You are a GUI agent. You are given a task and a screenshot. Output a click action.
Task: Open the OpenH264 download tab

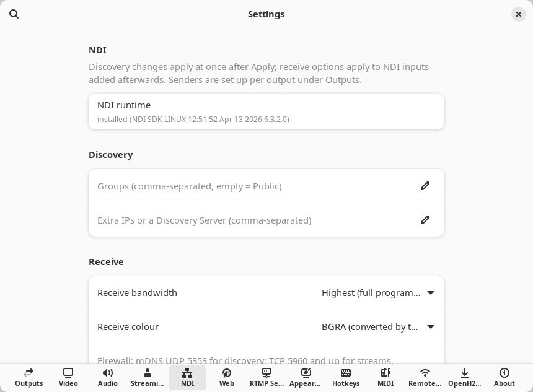pos(465,377)
